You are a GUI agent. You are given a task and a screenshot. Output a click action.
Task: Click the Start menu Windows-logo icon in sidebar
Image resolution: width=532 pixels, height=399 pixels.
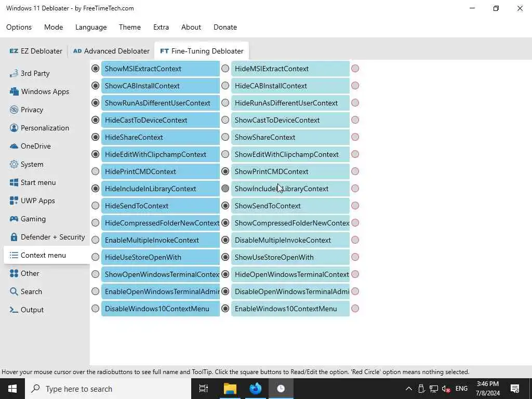pos(14,182)
